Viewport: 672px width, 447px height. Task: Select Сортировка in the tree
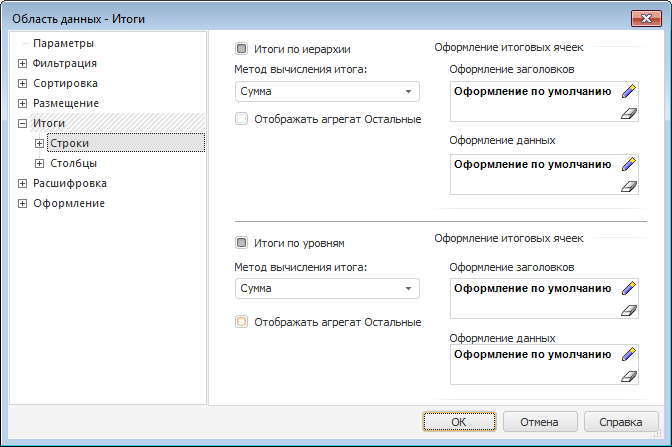click(x=65, y=83)
